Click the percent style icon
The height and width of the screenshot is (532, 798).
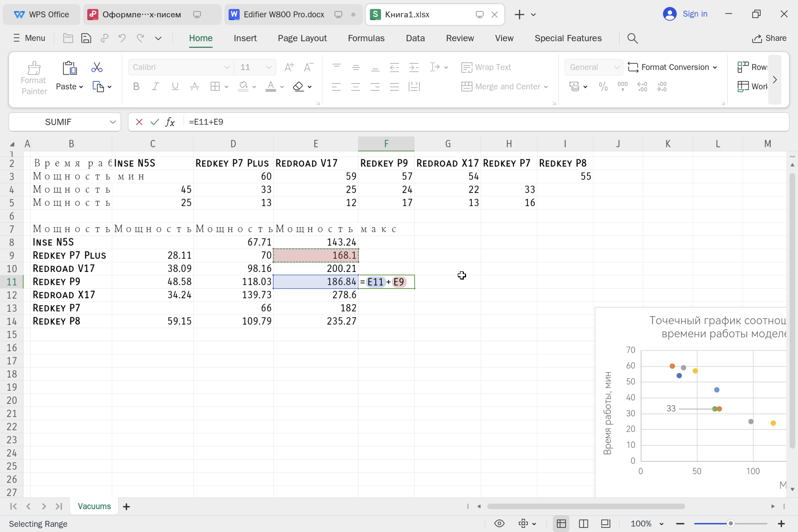[603, 86]
